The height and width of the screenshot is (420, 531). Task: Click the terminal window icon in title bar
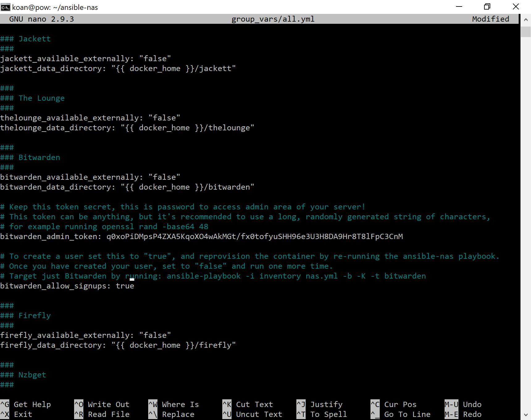5,7
